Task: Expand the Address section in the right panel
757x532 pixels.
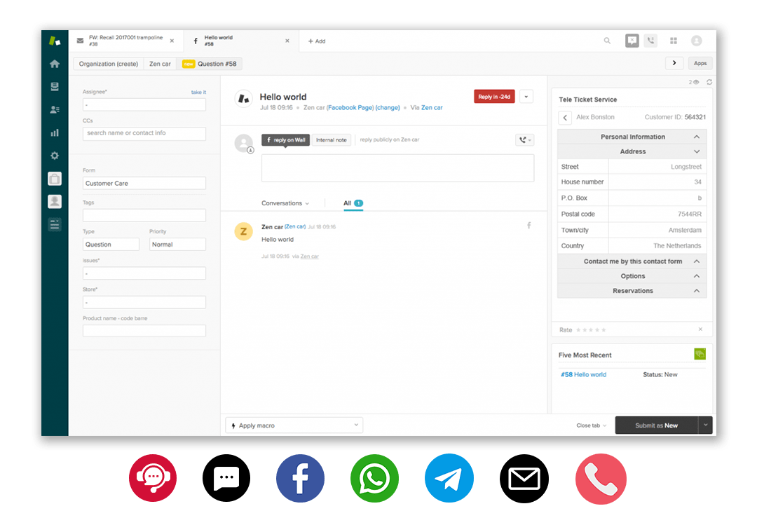Action: click(632, 151)
